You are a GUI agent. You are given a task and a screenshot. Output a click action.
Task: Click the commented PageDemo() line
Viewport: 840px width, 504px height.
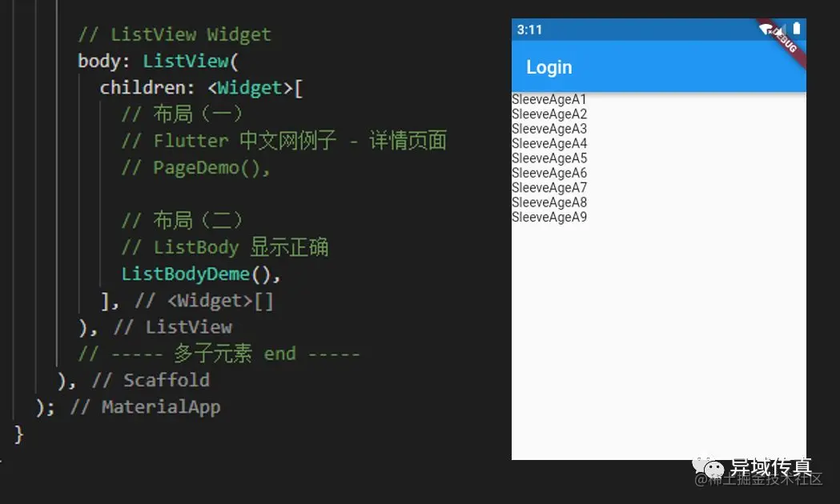tap(195, 167)
